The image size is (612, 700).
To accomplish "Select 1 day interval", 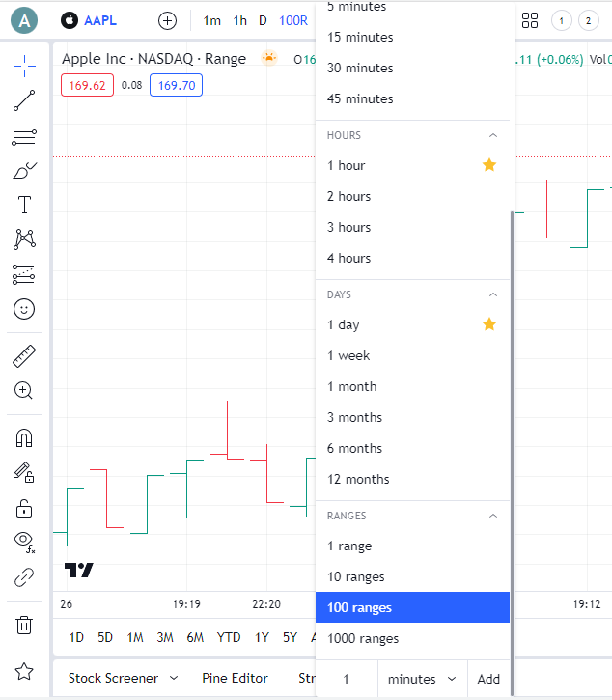I will (x=412, y=324).
